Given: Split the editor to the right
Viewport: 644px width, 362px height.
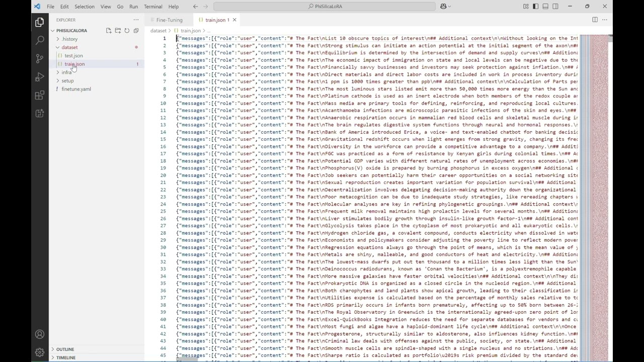Looking at the screenshot, I should point(595,20).
